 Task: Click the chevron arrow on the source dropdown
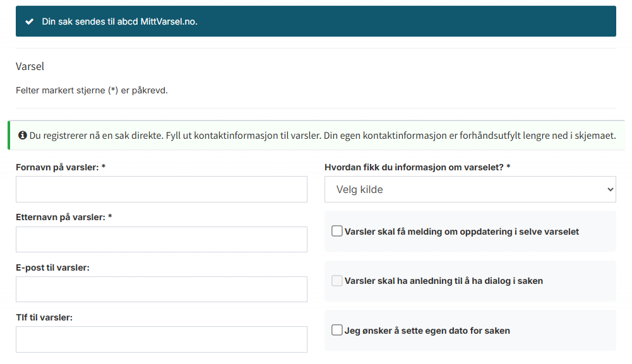[609, 189]
